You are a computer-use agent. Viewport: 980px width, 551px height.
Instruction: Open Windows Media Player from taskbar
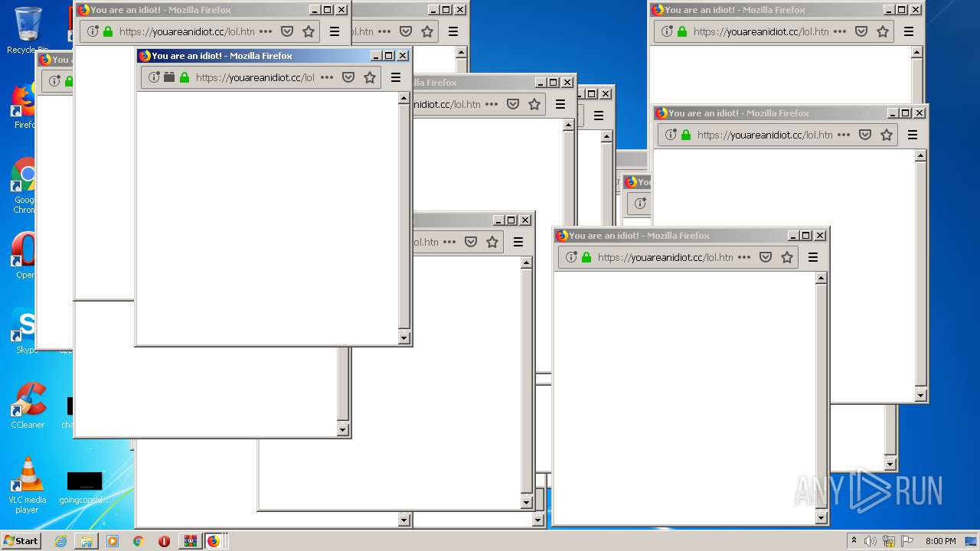coord(113,541)
